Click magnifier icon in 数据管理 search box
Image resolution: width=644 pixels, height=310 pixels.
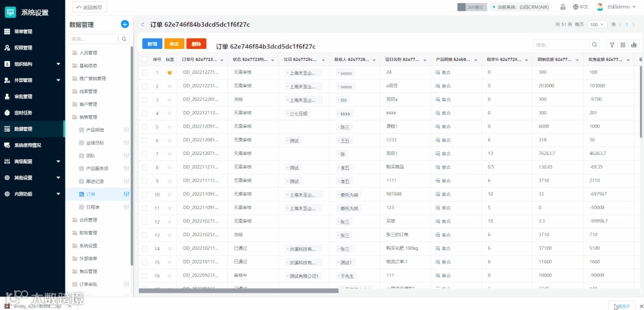[124, 39]
